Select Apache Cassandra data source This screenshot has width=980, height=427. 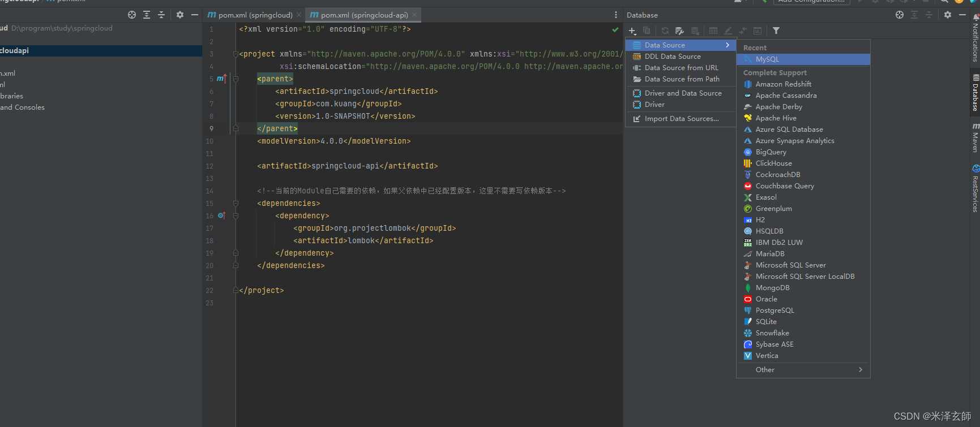(803, 96)
